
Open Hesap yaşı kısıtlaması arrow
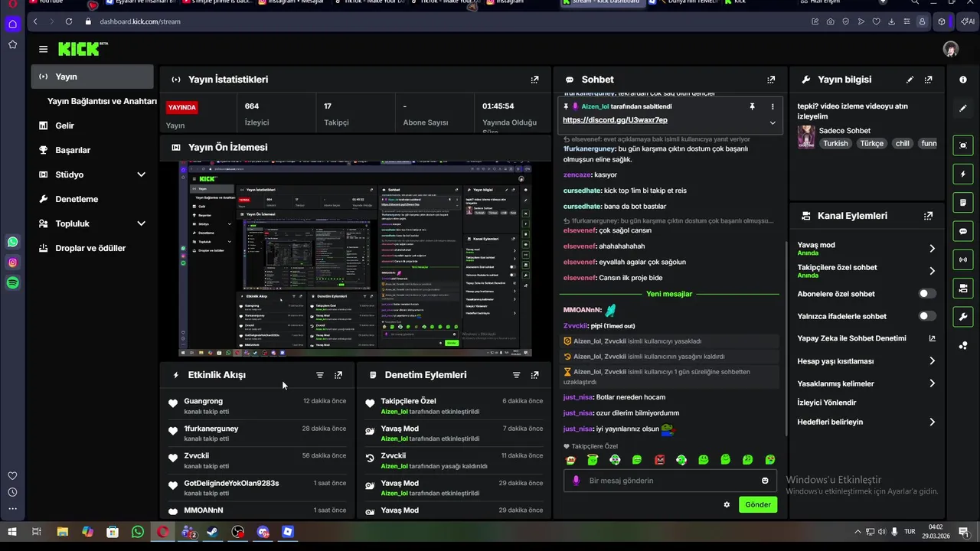click(x=932, y=361)
